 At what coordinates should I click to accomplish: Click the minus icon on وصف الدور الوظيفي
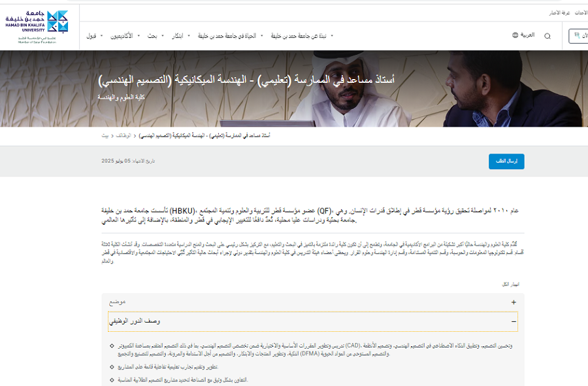(514, 321)
